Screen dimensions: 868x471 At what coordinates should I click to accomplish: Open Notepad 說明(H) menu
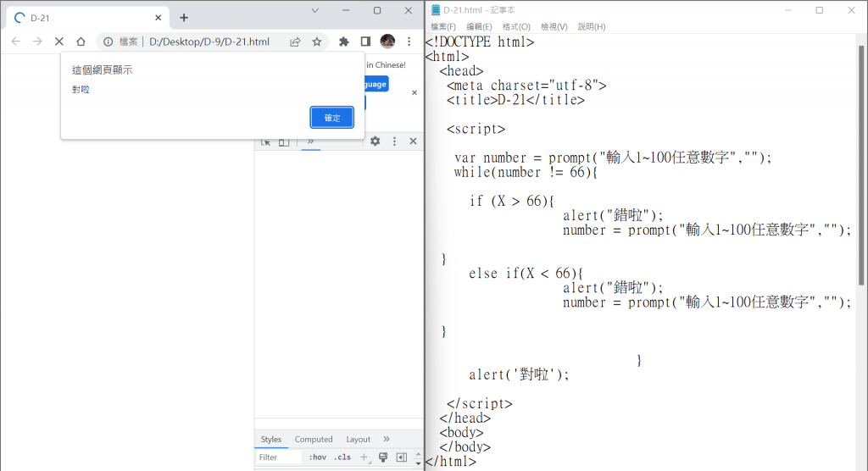591,26
